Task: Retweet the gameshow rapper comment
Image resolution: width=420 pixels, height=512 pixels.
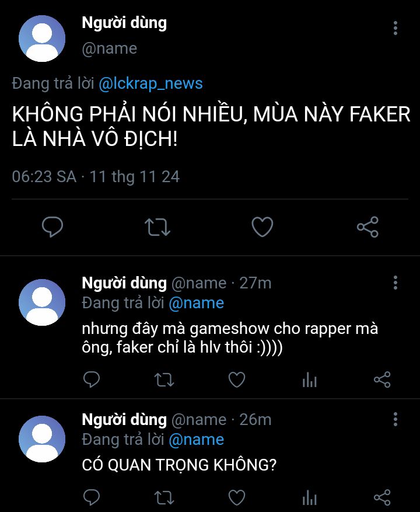Action: click(x=164, y=379)
